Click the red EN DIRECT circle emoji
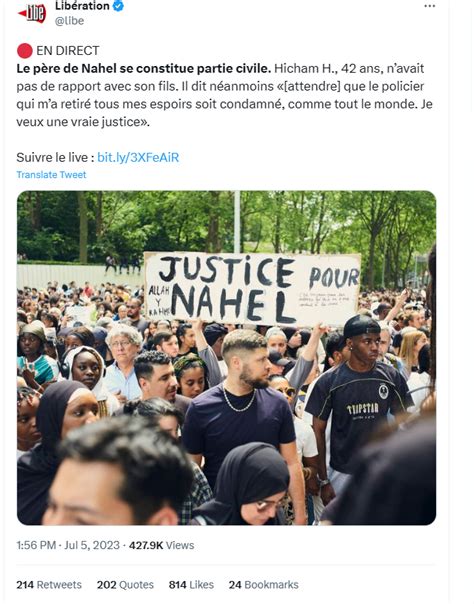The height and width of the screenshot is (604, 474). coord(25,51)
